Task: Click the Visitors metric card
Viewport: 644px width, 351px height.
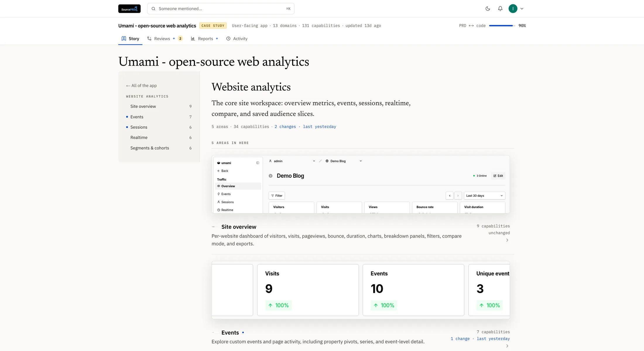Action: (291, 208)
